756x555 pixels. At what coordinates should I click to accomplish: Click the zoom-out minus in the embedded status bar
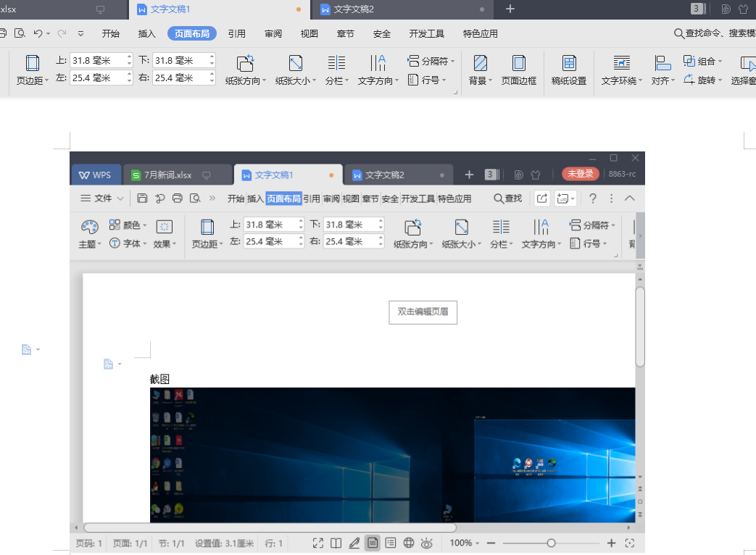coord(491,543)
